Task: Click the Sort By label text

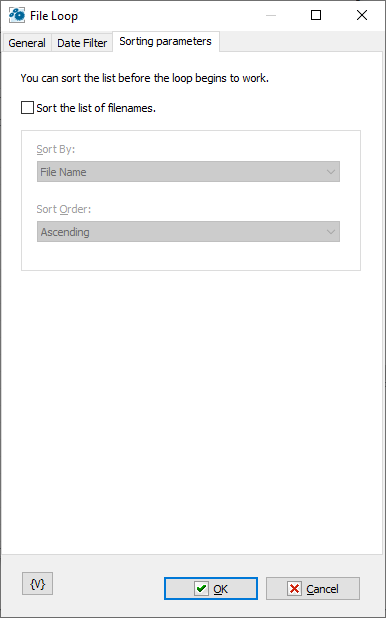Action: tap(56, 149)
